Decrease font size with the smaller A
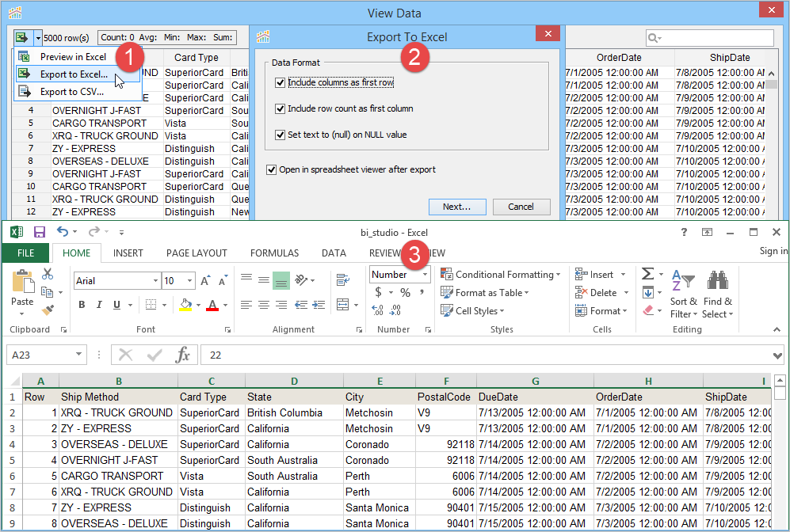The image size is (790, 532). coord(223,281)
